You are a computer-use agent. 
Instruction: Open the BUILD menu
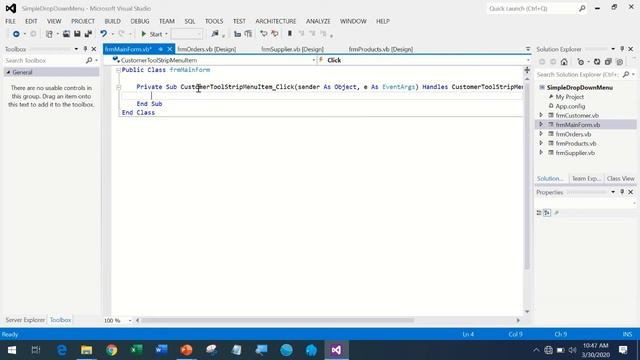tap(113, 21)
